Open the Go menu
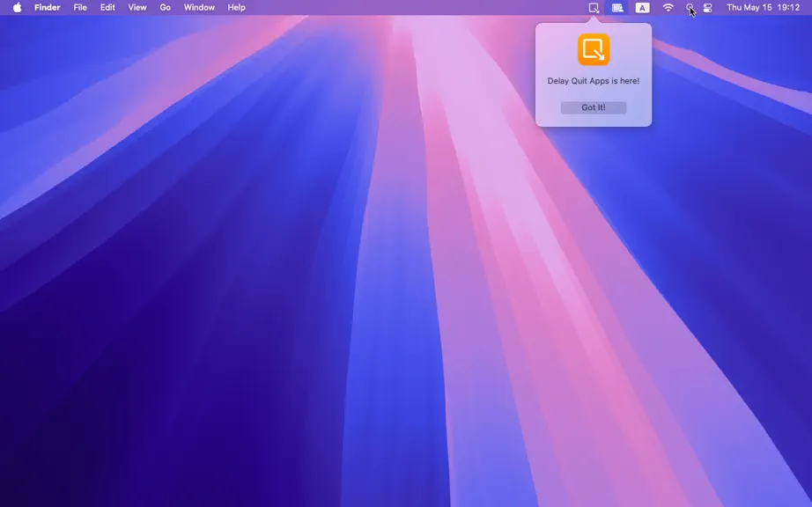 pyautogui.click(x=166, y=7)
